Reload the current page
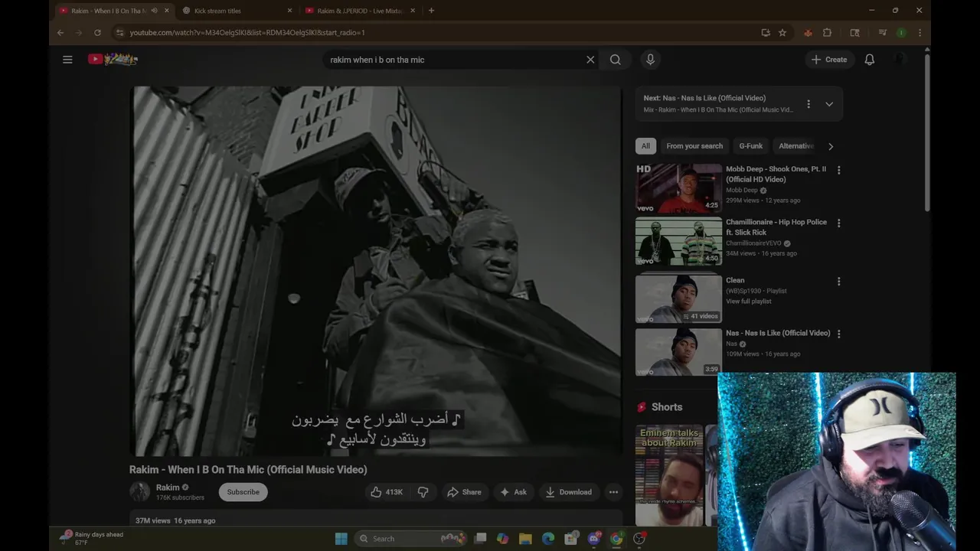This screenshot has width=980, height=551. [97, 33]
